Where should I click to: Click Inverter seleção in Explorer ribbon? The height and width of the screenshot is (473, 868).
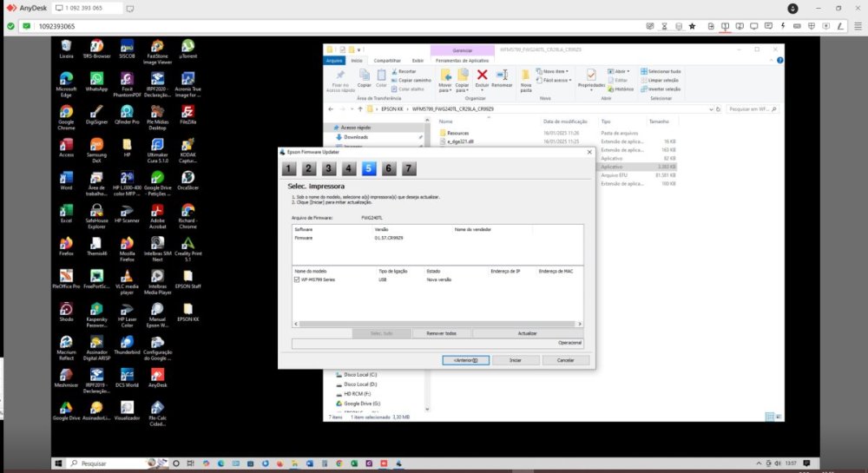(661, 89)
